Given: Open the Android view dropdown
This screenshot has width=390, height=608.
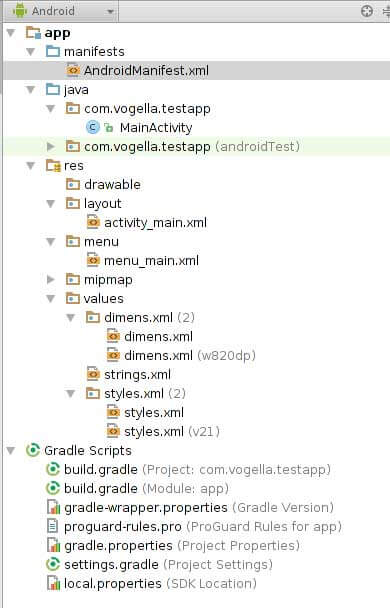Looking at the screenshot, I should click(x=63, y=11).
